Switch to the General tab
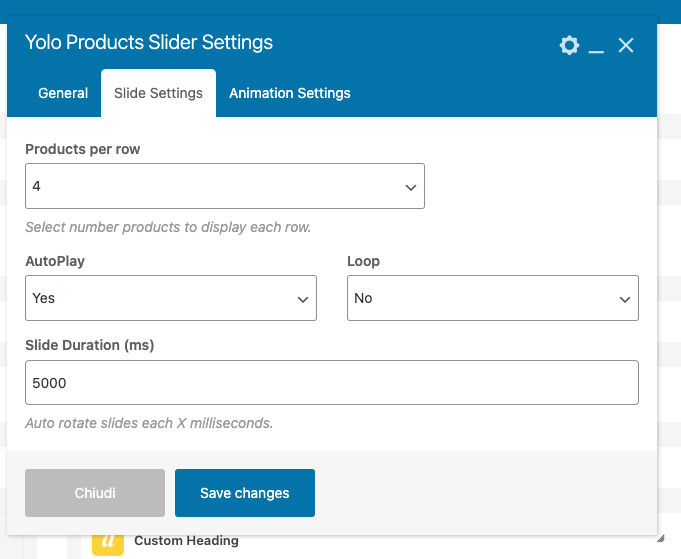The image size is (681, 559). (63, 93)
